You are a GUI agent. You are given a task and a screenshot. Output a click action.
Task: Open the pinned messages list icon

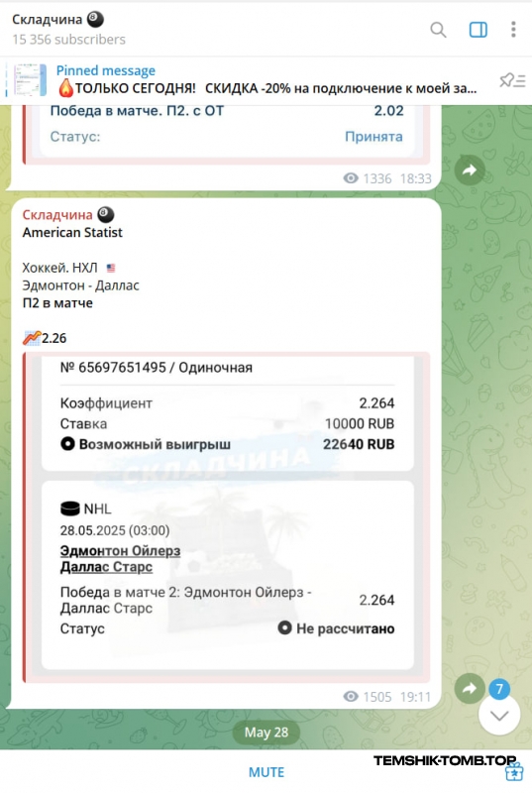tap(512, 80)
